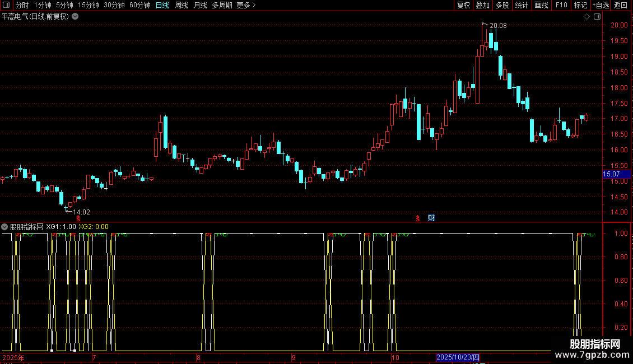Image resolution: width=633 pixels, height=364 pixels.
Task: Click 标记 to mark the stock
Action: pos(580,5)
